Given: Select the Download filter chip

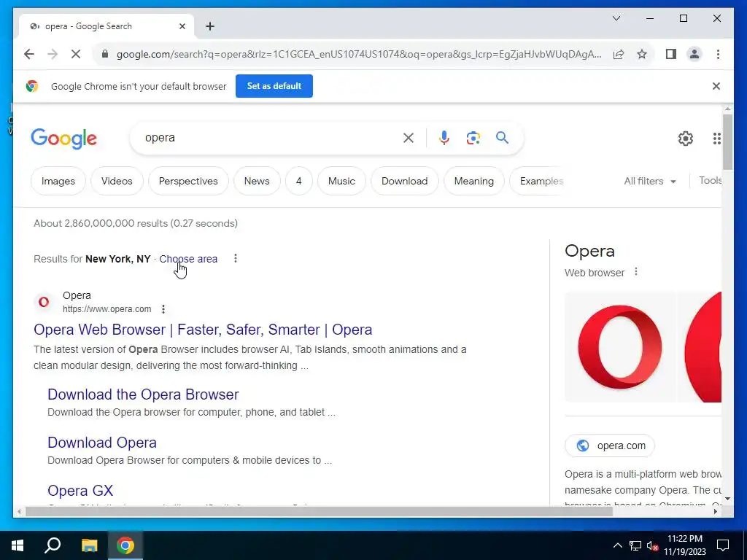Looking at the screenshot, I should tap(404, 181).
